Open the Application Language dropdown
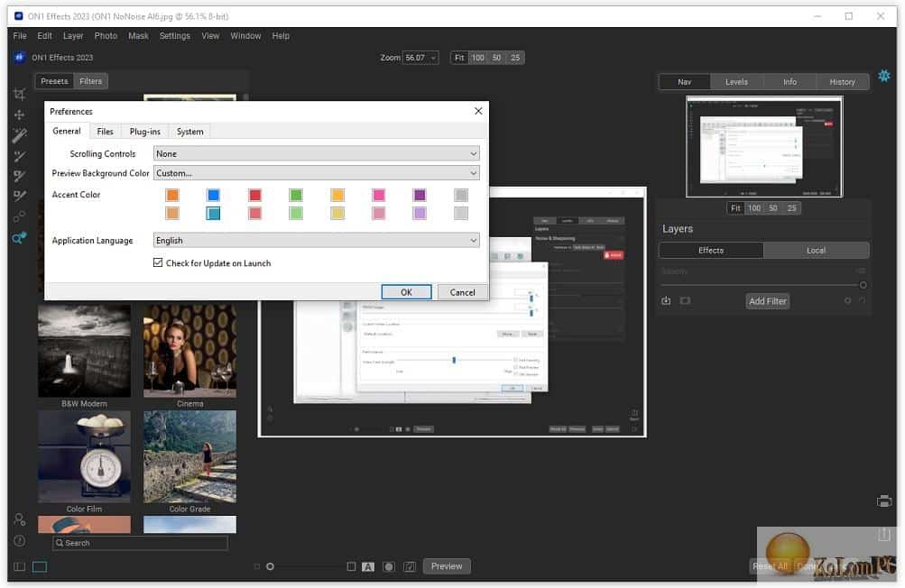 click(317, 240)
